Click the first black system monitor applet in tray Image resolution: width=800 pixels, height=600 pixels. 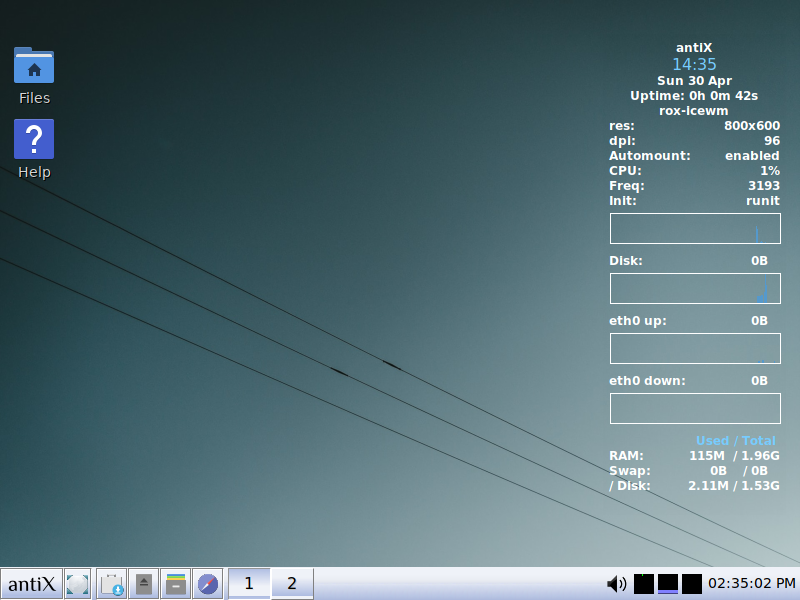644,583
